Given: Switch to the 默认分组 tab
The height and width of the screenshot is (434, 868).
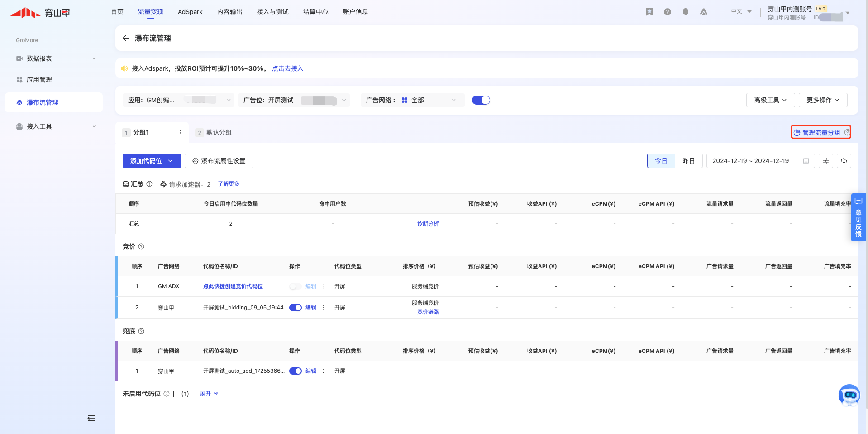Looking at the screenshot, I should pos(214,132).
